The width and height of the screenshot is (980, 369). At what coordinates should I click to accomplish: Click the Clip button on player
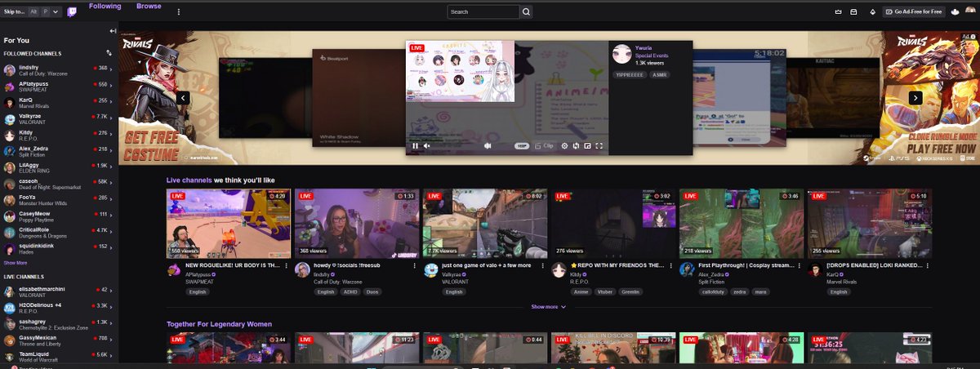coord(545,146)
